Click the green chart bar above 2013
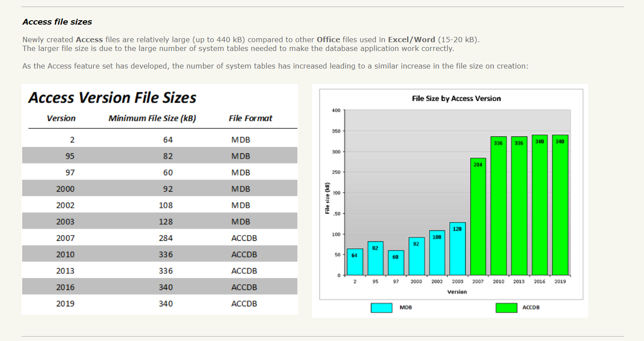The width and height of the screenshot is (644, 341). tap(519, 206)
